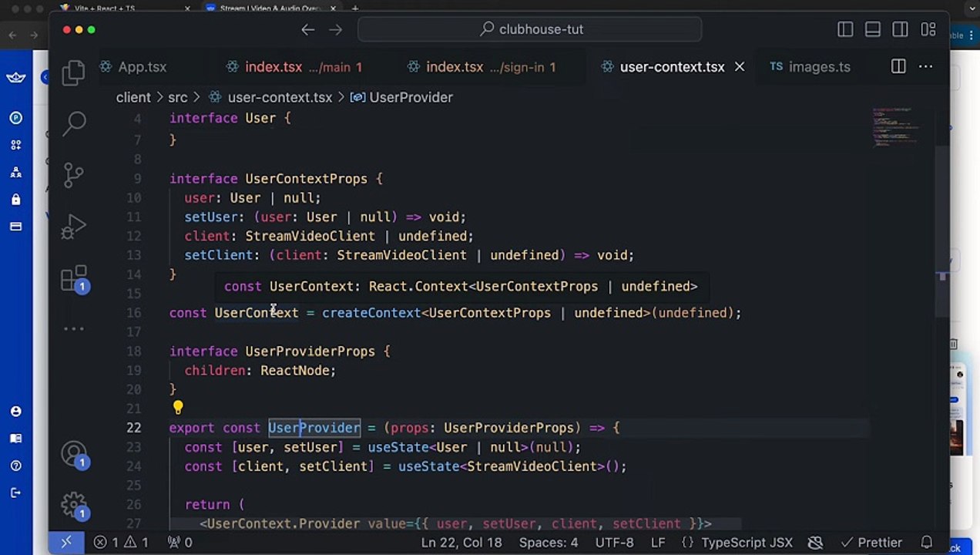Open the Extensions view icon
Screen dimensions: 980x555
pos(74,279)
